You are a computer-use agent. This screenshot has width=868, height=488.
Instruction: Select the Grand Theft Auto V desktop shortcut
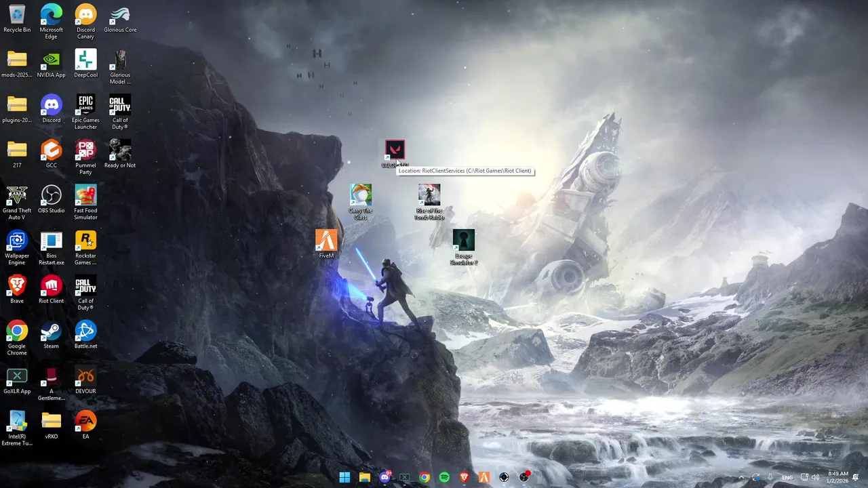[17, 203]
